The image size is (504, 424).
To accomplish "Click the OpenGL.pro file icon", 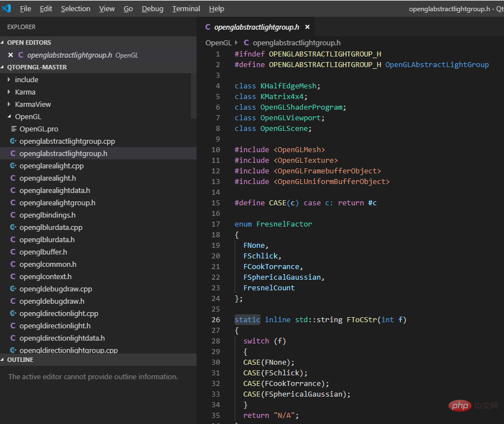I will click(x=13, y=129).
